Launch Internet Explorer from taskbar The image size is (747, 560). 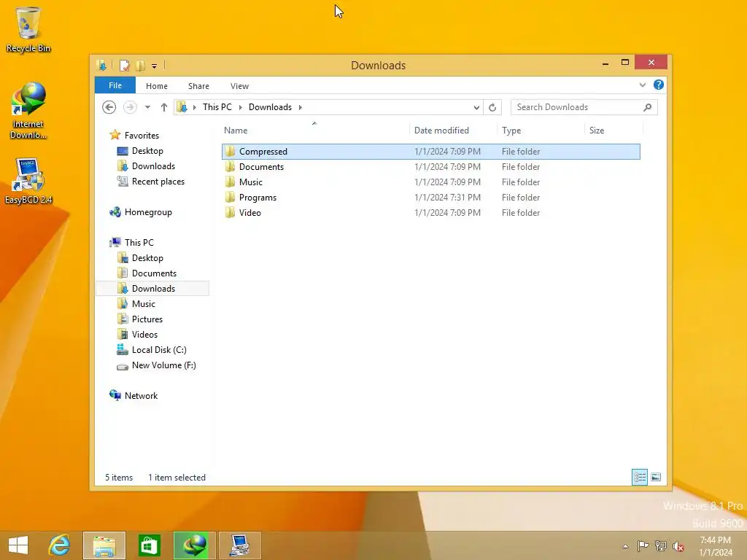(x=60, y=545)
